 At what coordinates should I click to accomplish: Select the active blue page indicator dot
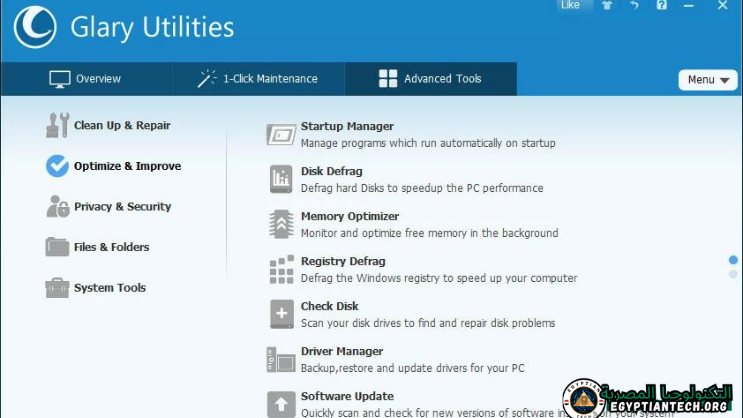(733, 260)
